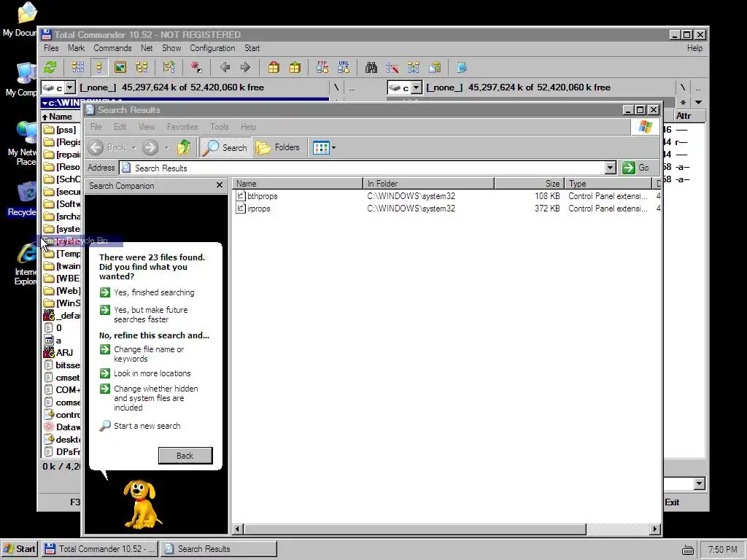Screen dimensions: 747x560
Task: Click the invert selection toolbar icon
Action: pyautogui.click(x=169, y=67)
